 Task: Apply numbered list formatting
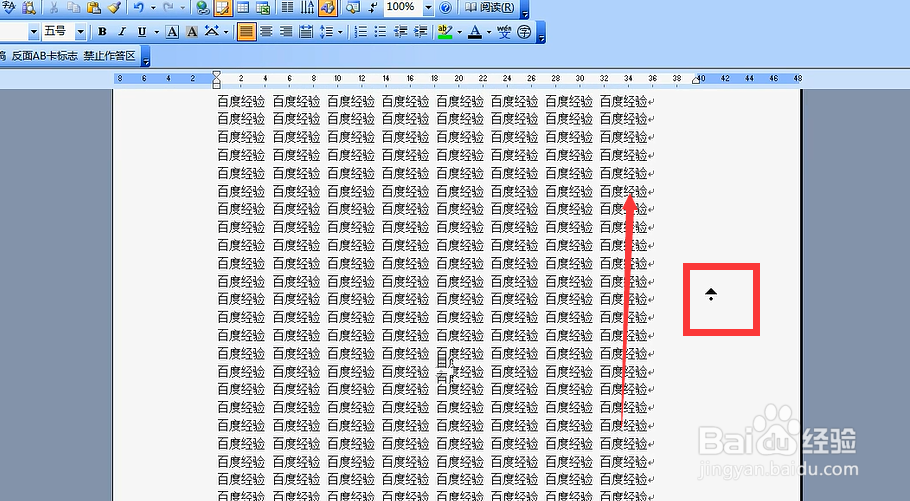(361, 31)
